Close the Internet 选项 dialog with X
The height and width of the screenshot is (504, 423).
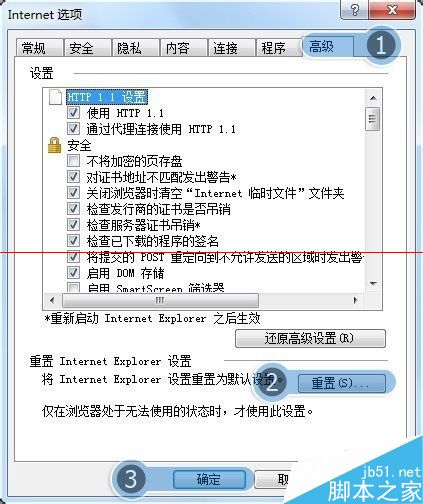392,10
